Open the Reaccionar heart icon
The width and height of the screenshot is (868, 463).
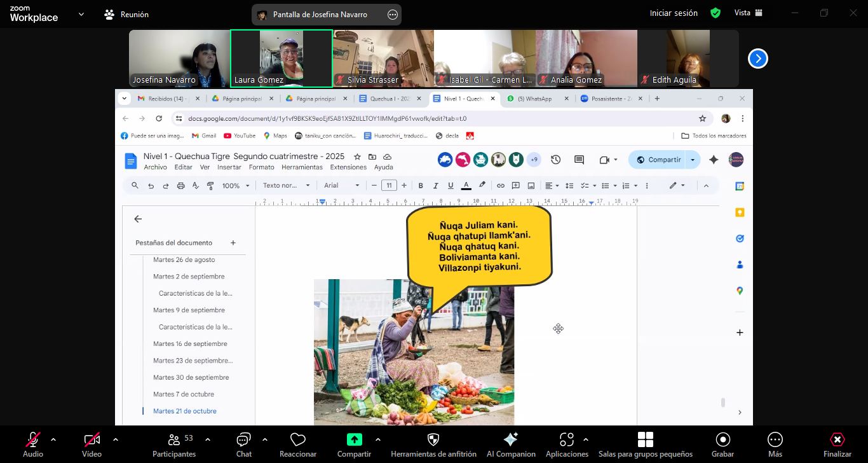pyautogui.click(x=297, y=440)
